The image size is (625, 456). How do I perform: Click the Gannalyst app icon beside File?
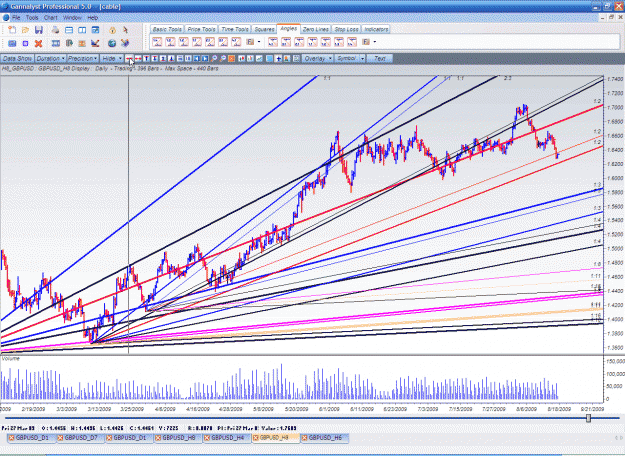coord(6,18)
